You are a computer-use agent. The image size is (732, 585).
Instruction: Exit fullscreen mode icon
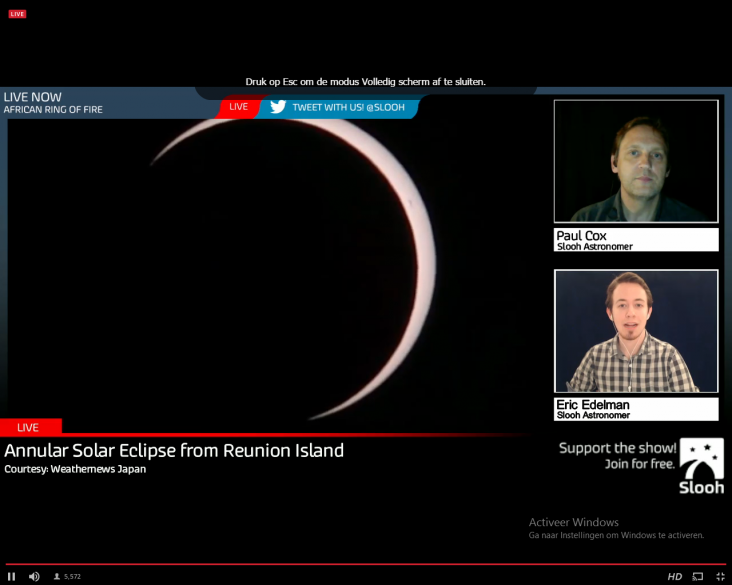coord(720,577)
